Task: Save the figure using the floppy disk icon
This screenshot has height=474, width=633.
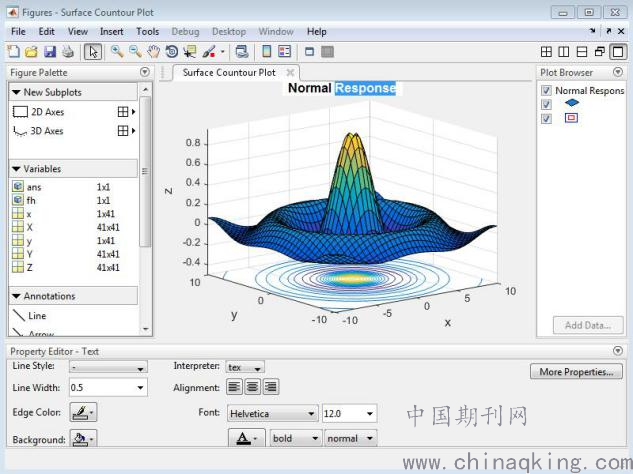Action: pos(50,52)
